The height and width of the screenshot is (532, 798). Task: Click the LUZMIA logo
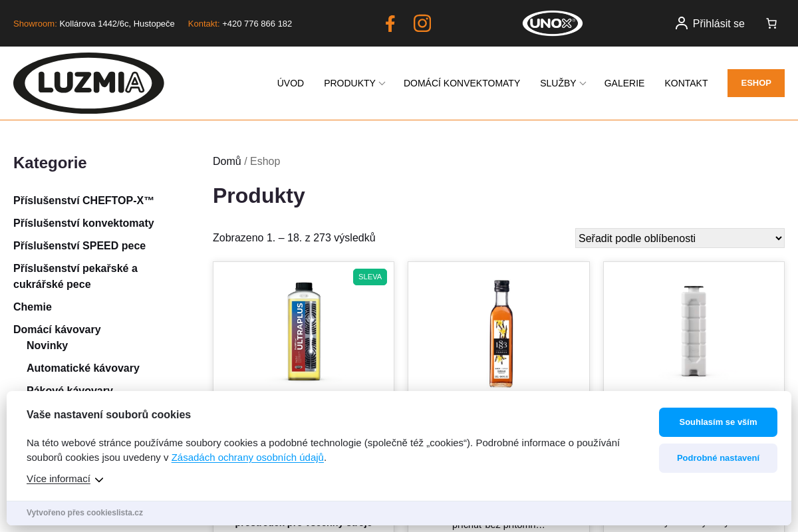click(88, 83)
